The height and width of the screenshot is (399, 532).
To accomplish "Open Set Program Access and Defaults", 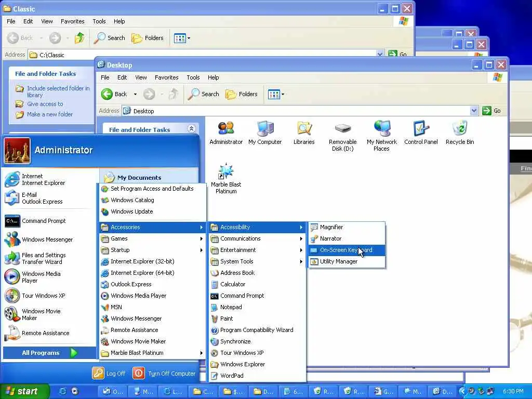I will pyautogui.click(x=152, y=189).
